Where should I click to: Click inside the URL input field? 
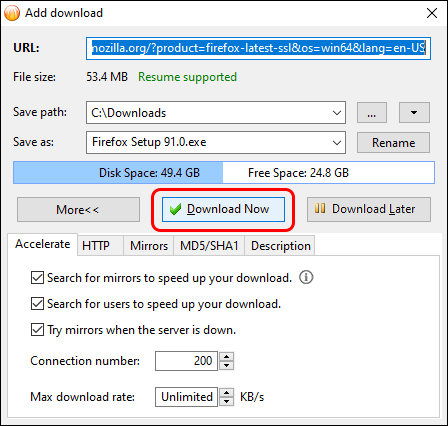258,48
